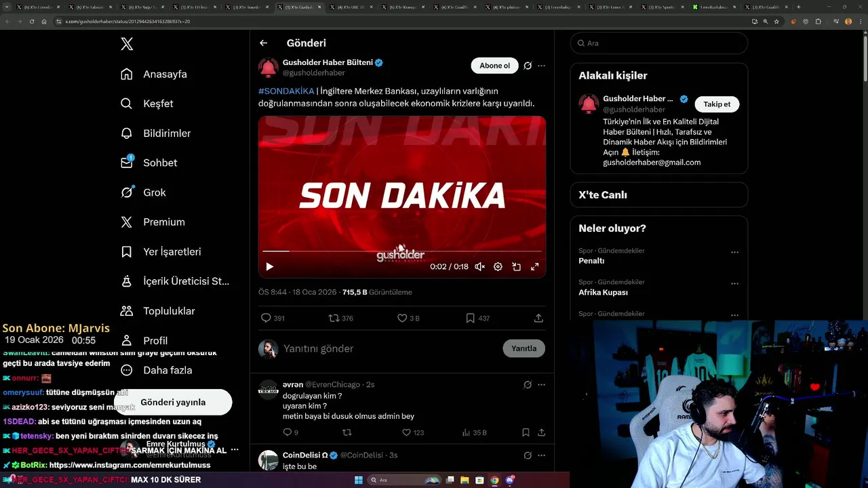Enter fullscreen on the video

pyautogui.click(x=534, y=266)
